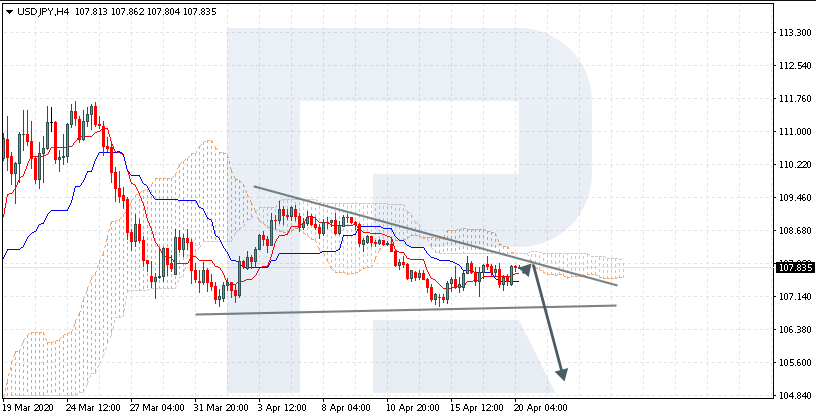
Task: Click the 106.380 price axis label
Action: [793, 330]
